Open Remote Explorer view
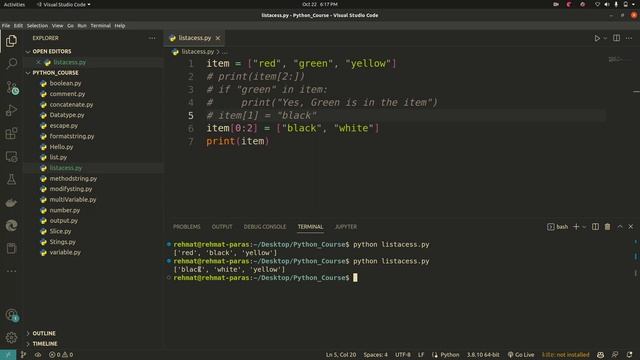 [x=11, y=157]
